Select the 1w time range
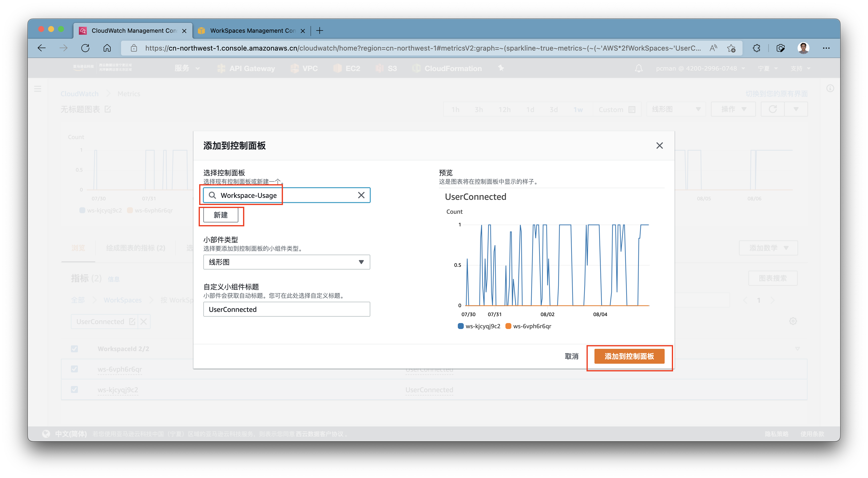The width and height of the screenshot is (868, 478). pyautogui.click(x=578, y=110)
